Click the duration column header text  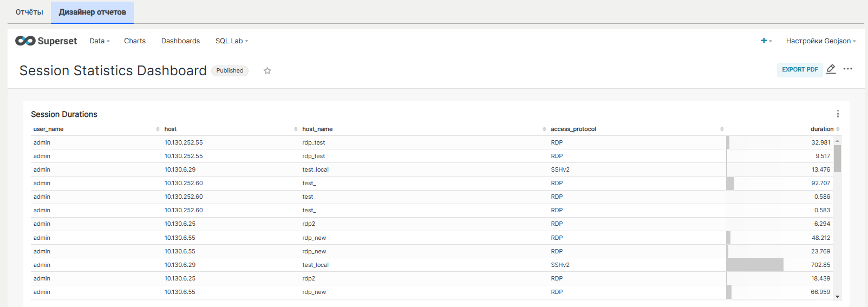tap(822, 129)
